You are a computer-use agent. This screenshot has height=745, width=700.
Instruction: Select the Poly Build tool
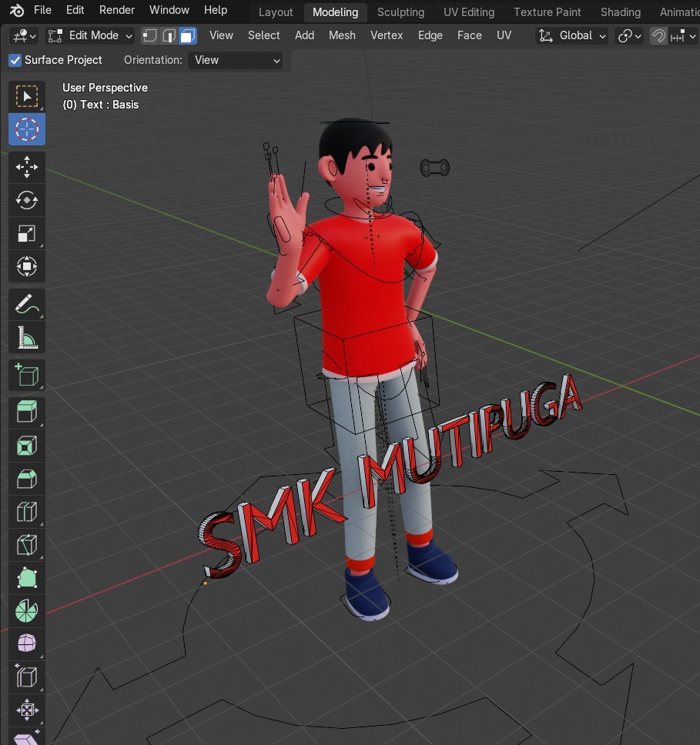pyautogui.click(x=27, y=578)
